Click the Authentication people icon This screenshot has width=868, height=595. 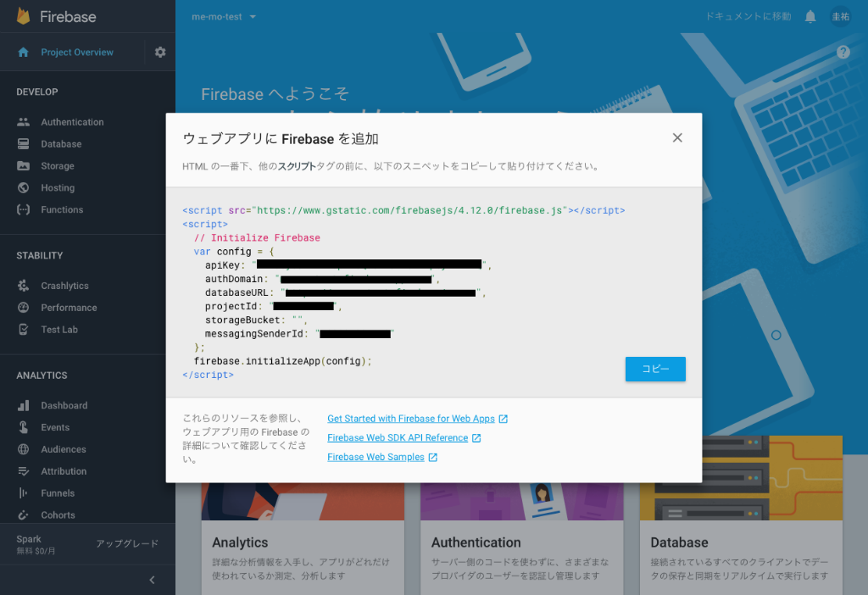coord(23,122)
